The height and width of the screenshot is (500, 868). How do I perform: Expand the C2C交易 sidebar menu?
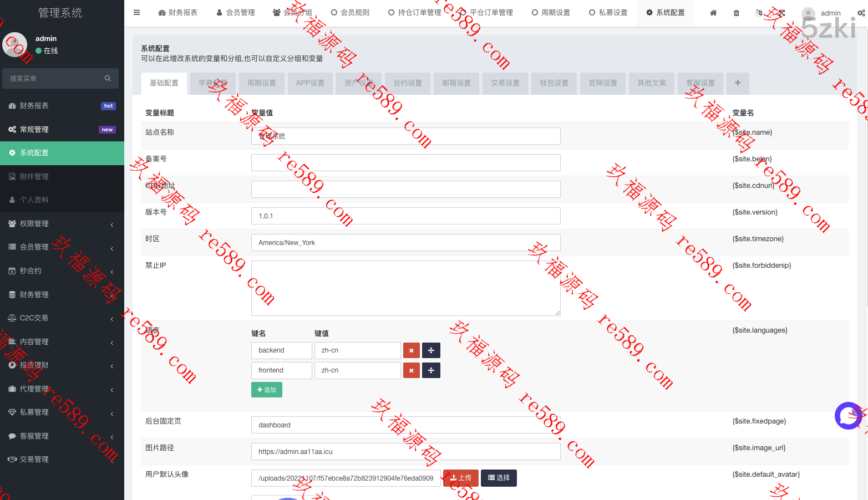[x=62, y=318]
